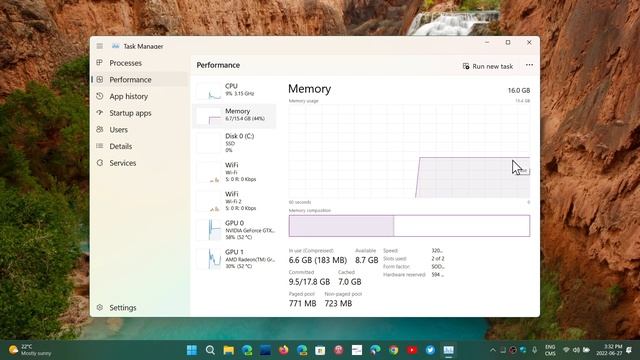Click the In use 6.6 GB (183 MB) value
Image resolution: width=640 pixels, height=360 pixels.
pos(318,260)
